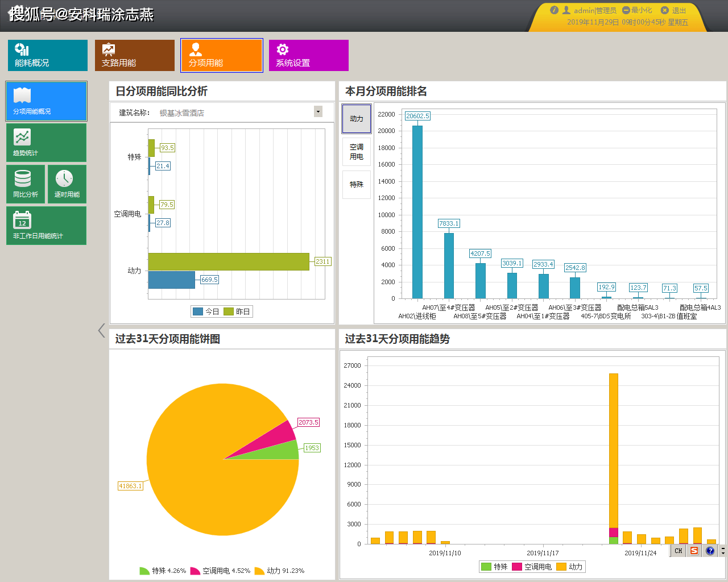The image size is (728, 582).
Task: Click the 2933.4 bar value label
Action: [543, 264]
